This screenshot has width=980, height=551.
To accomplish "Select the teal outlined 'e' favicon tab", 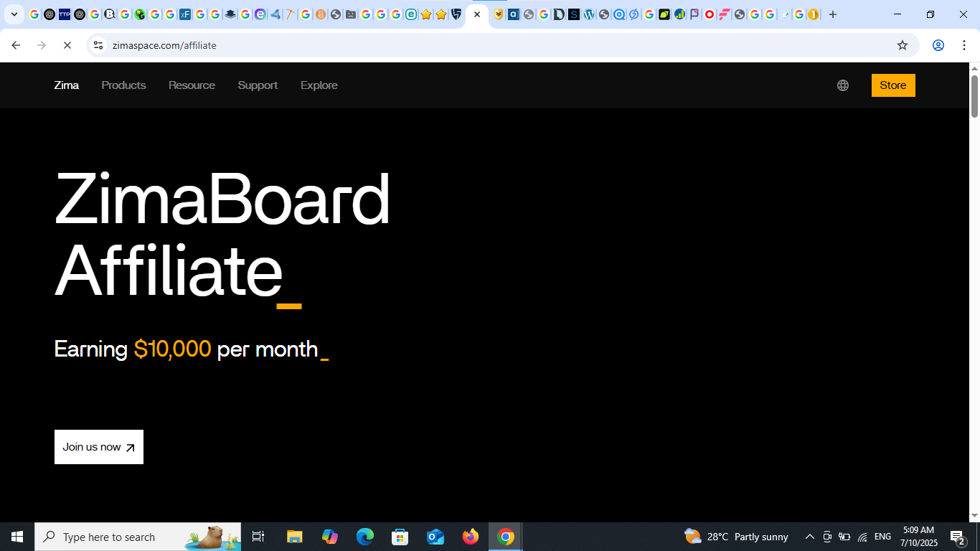I will pos(411,14).
